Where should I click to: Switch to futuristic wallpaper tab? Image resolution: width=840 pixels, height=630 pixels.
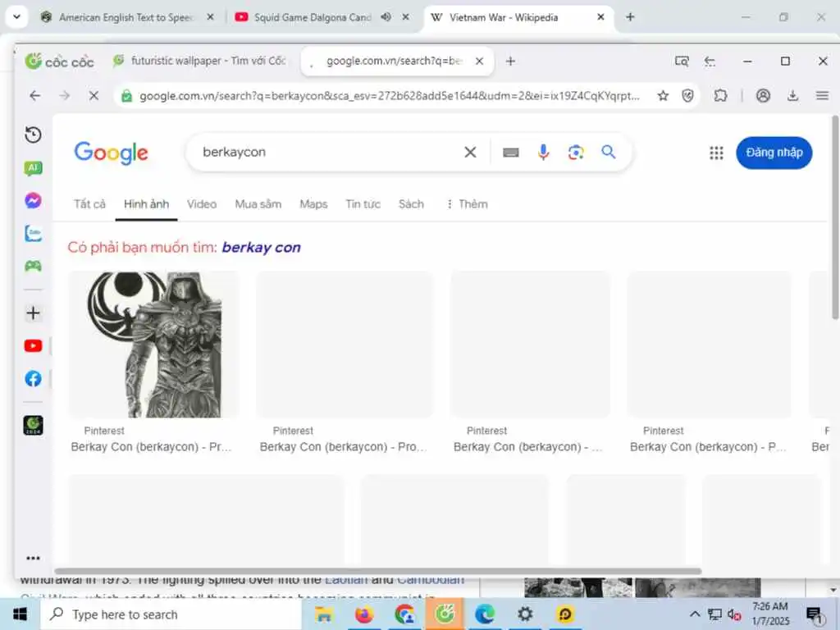click(x=201, y=61)
